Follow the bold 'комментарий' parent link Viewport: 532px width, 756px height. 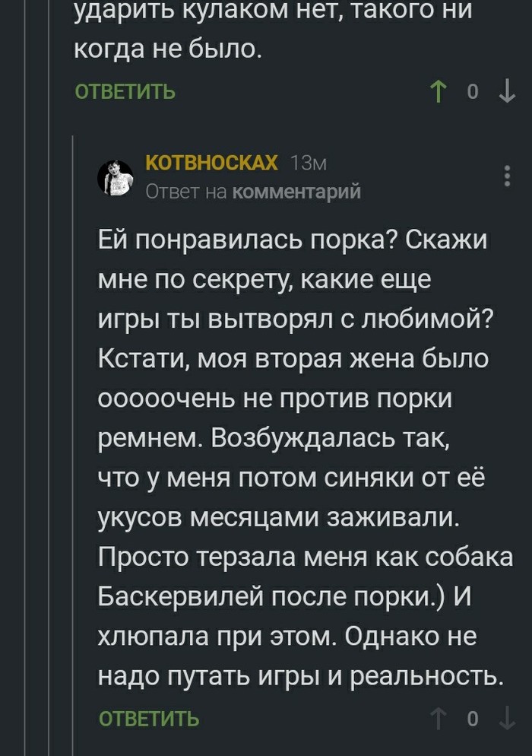click(296, 192)
